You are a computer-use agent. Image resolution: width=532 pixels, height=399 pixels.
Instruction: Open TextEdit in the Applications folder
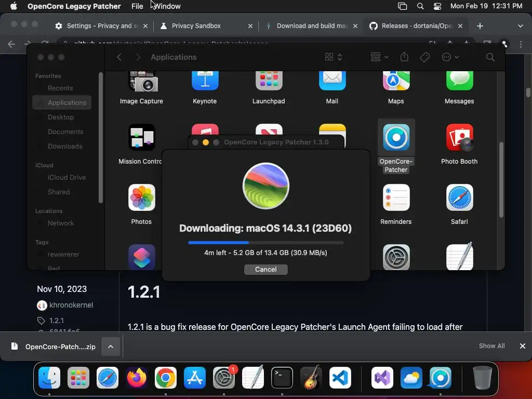click(x=459, y=257)
